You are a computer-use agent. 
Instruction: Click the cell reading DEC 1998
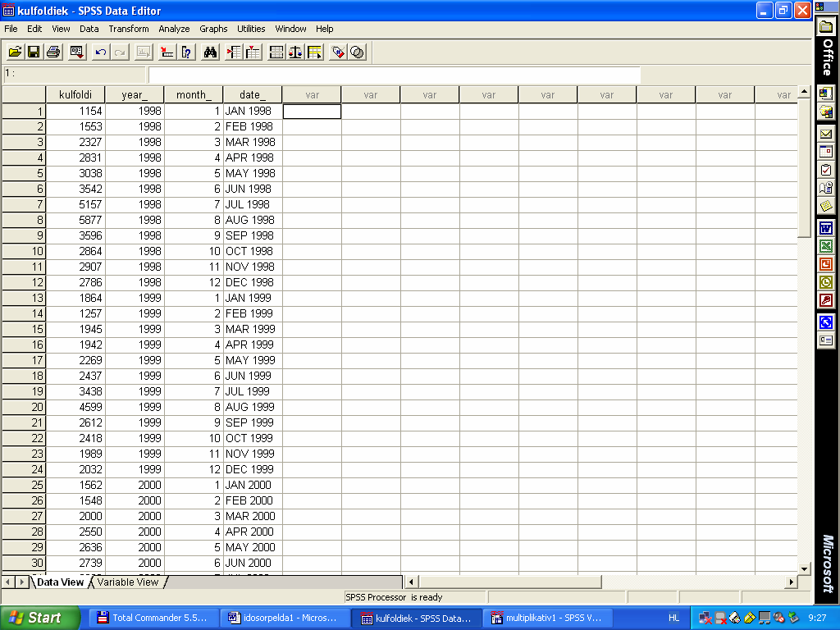click(x=253, y=282)
